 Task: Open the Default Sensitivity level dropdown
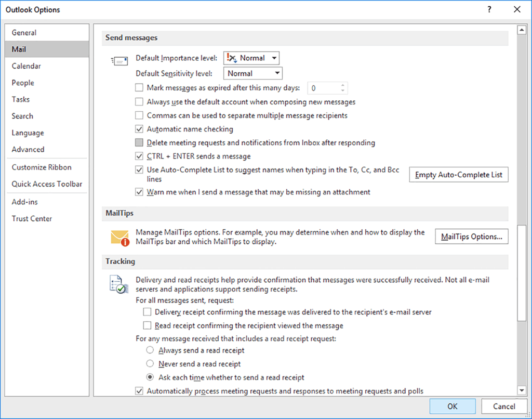(x=277, y=73)
